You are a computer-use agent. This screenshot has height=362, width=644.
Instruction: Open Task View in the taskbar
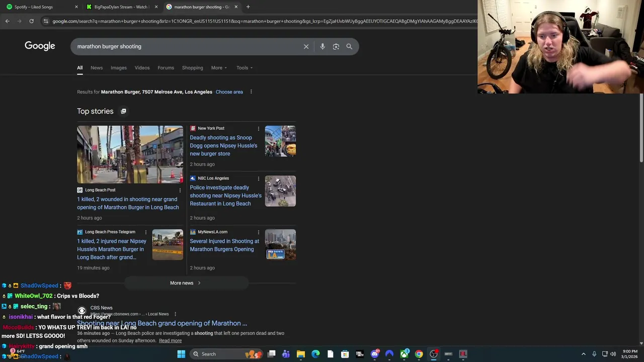click(x=272, y=354)
